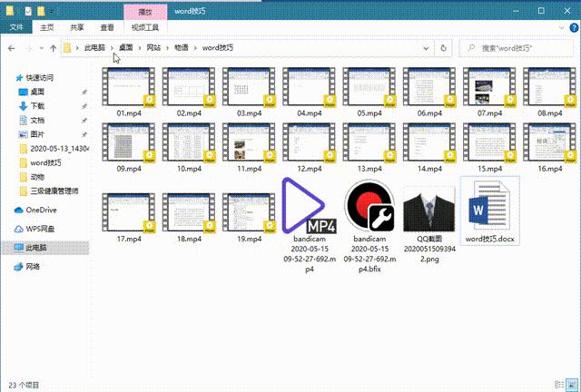Expand the chevron after 桌面 in path
This screenshot has height=392, width=581.
click(x=140, y=48)
